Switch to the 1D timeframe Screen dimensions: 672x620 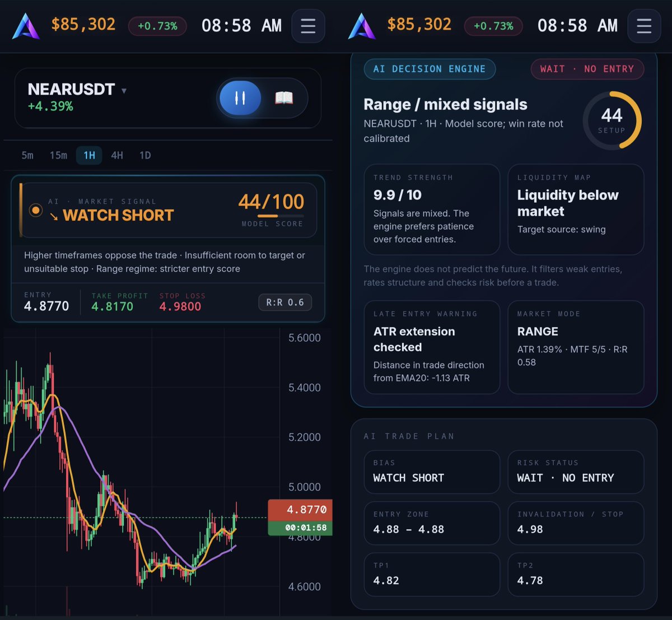[x=145, y=155]
